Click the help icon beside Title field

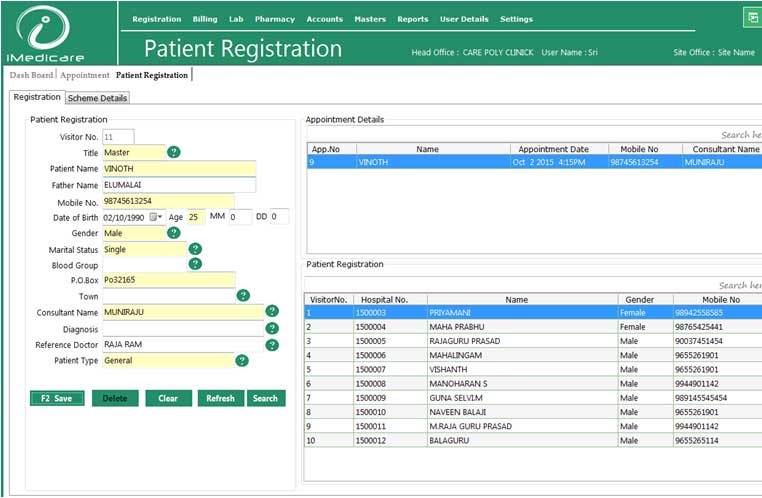(x=173, y=152)
